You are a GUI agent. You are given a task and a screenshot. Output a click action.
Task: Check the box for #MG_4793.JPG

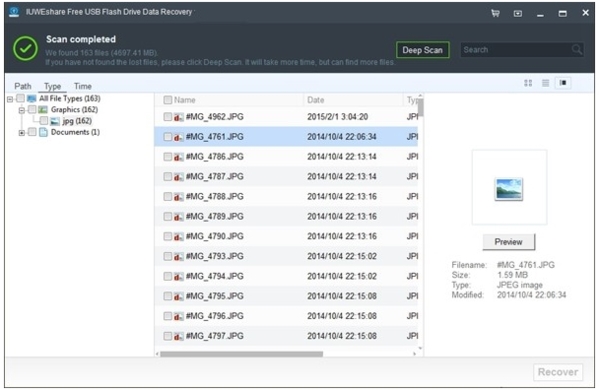pyautogui.click(x=167, y=256)
